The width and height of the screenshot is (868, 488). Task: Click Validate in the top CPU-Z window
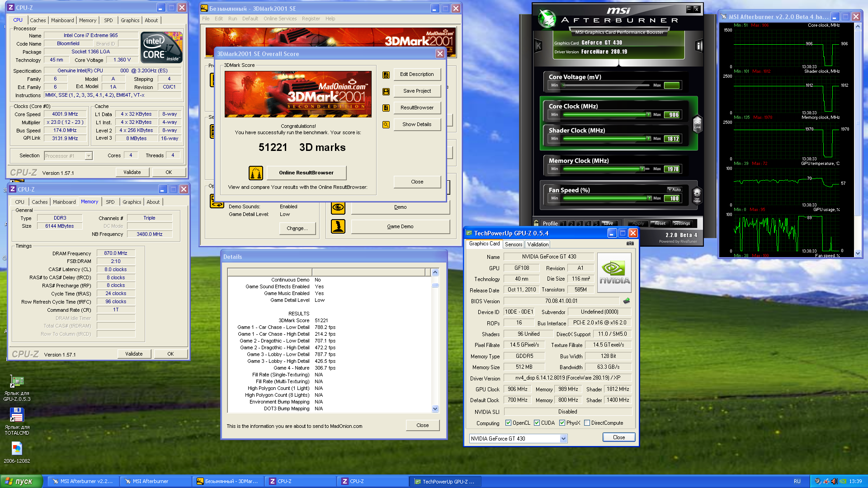tap(132, 172)
